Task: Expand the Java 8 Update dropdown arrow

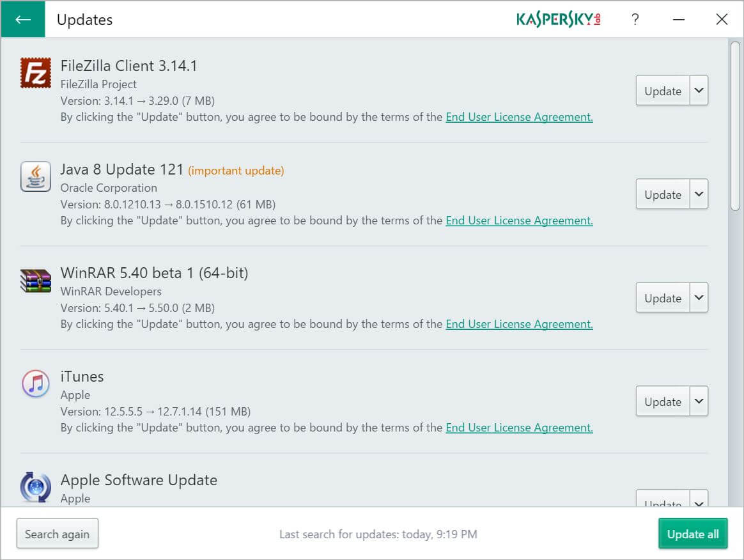Action: [699, 194]
